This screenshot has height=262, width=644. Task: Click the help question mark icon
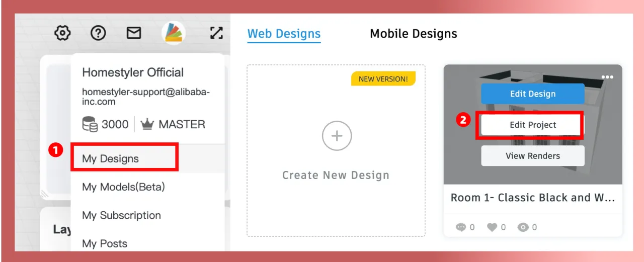point(98,34)
